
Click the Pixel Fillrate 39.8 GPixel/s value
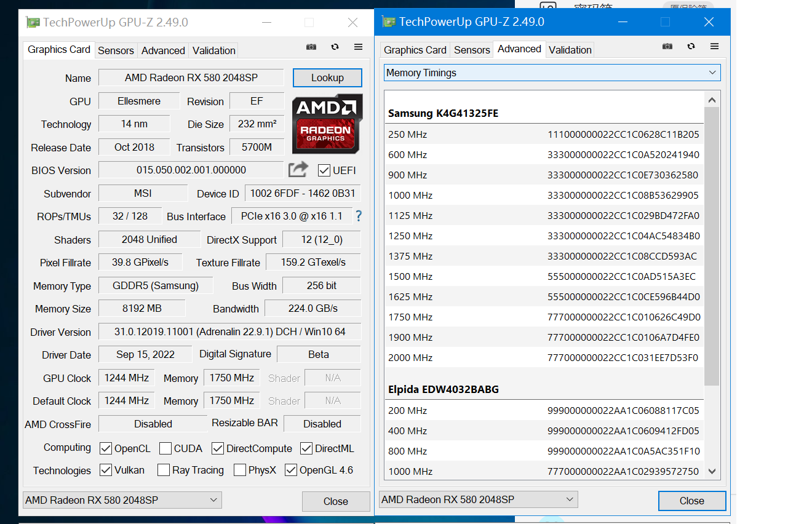pyautogui.click(x=140, y=262)
